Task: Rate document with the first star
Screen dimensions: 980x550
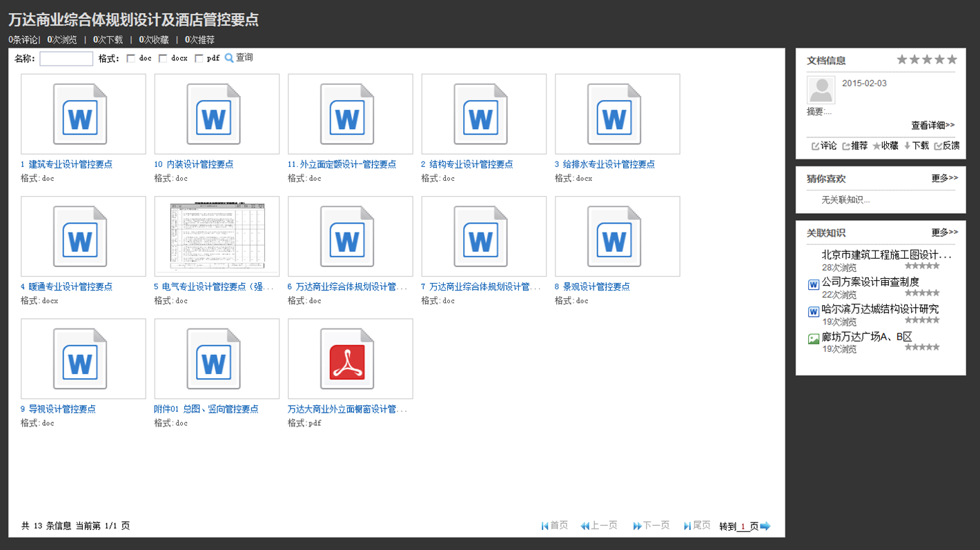Action: (x=902, y=59)
